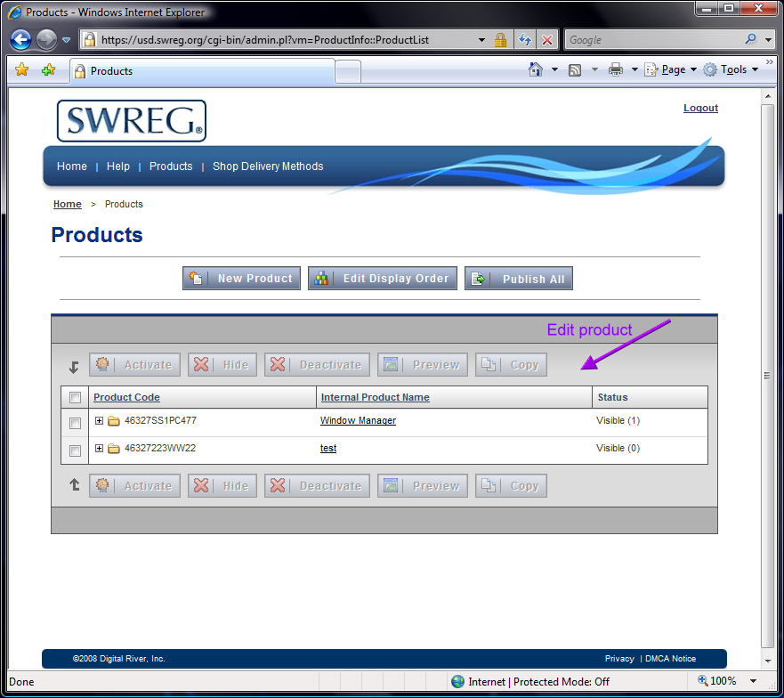Click the SWREG logo
Screen dimensions: 784x698
pos(132,120)
